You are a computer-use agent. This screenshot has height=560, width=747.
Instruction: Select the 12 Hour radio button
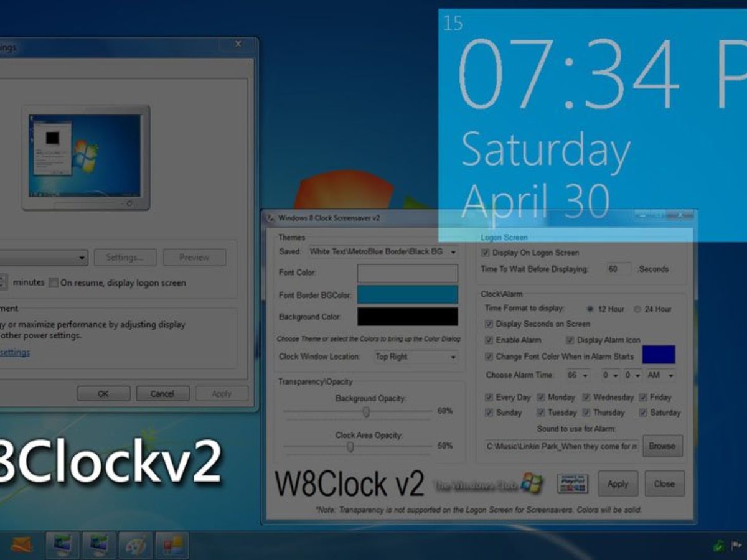(590, 309)
